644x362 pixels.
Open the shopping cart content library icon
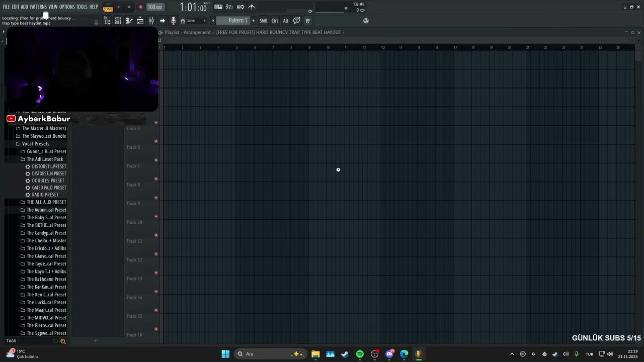pyautogui.click(x=307, y=21)
